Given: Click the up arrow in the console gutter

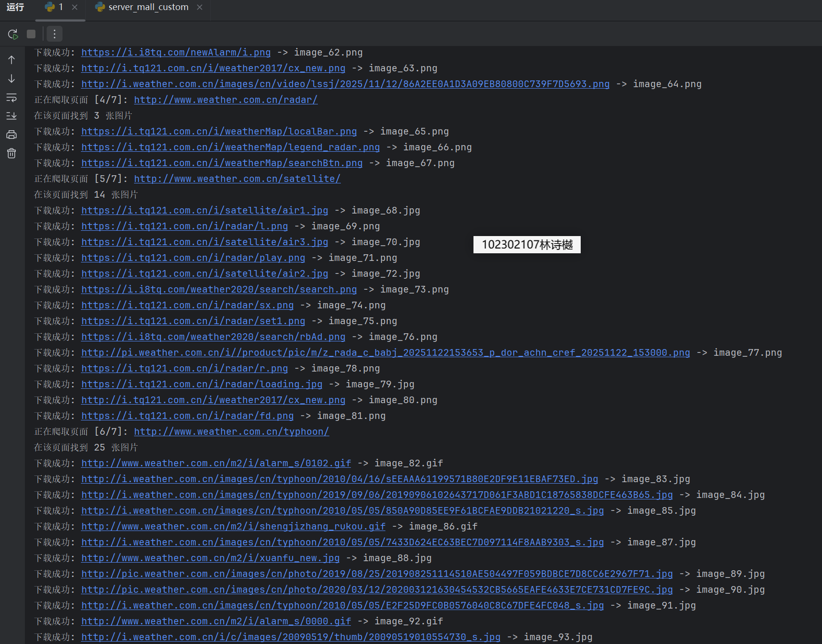Looking at the screenshot, I should click(x=11, y=60).
